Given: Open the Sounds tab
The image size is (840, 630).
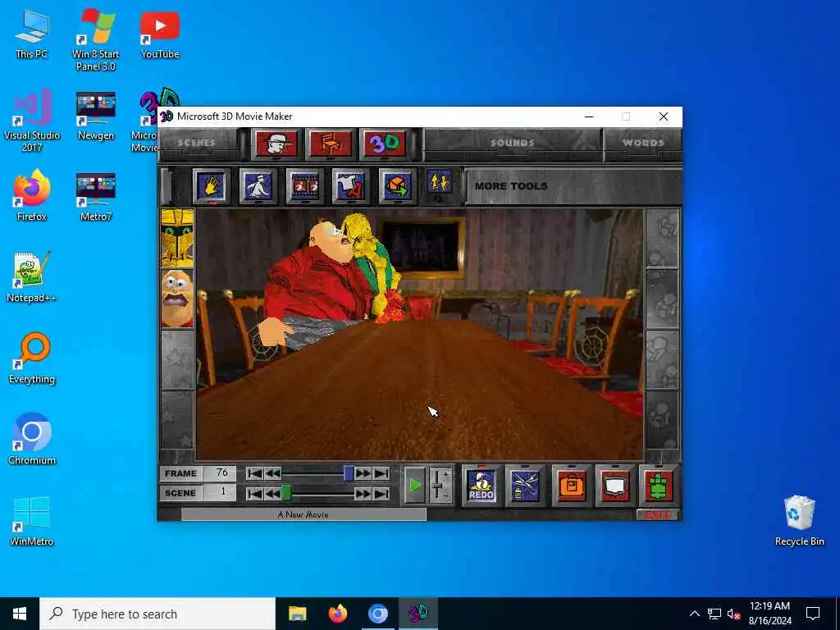Looking at the screenshot, I should 513,143.
